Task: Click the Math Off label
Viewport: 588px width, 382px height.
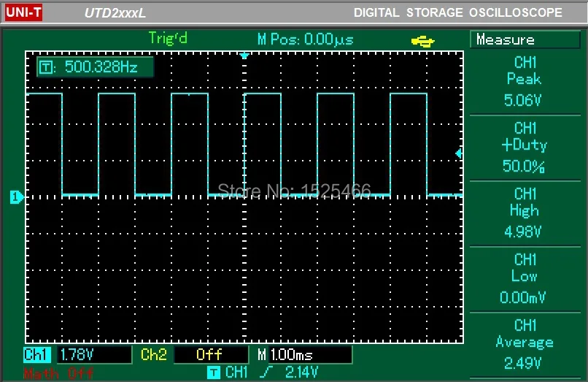Action: tap(58, 374)
